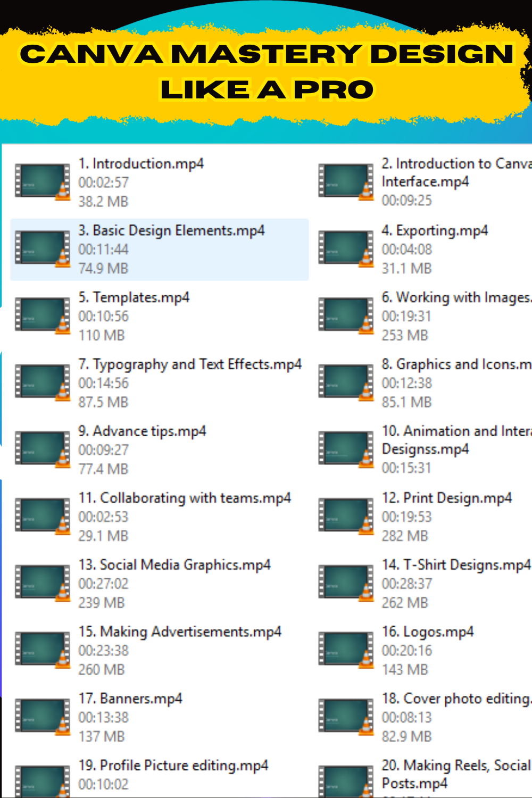Select file name '15. Making Advertisements.mp4'
This screenshot has height=798, width=532.
click(x=180, y=632)
